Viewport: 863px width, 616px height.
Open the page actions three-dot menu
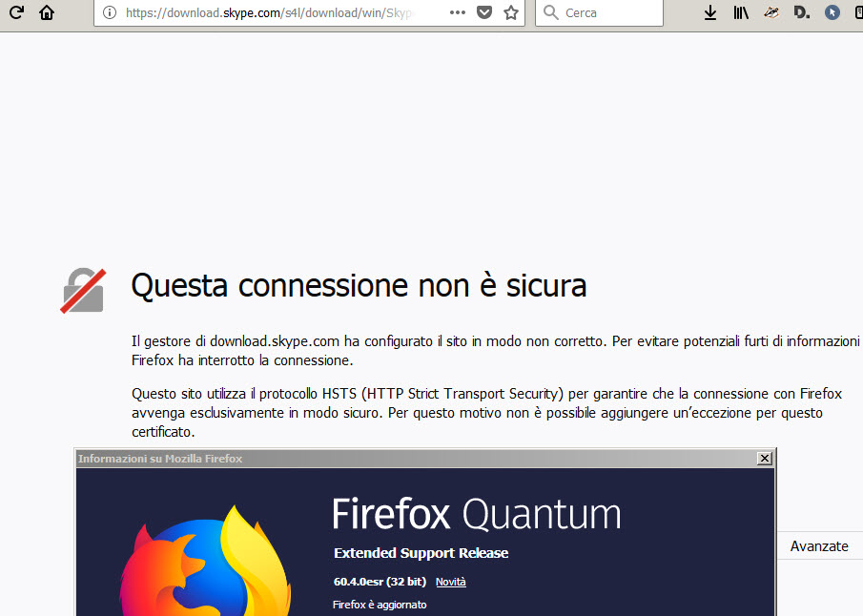click(x=458, y=12)
